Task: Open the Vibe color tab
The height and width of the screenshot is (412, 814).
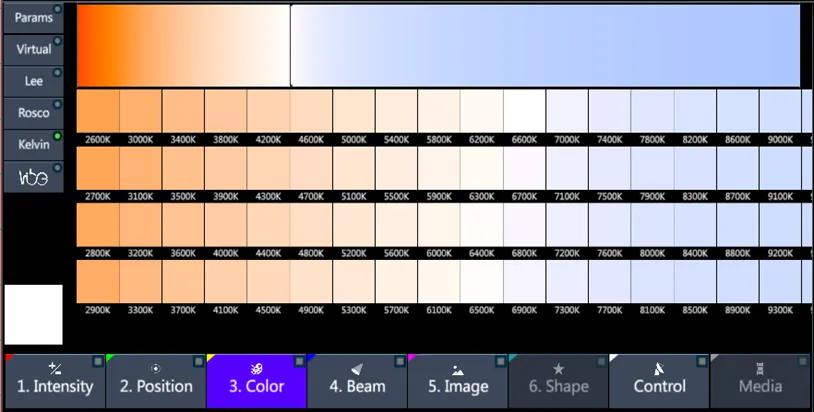Action: coord(34,177)
